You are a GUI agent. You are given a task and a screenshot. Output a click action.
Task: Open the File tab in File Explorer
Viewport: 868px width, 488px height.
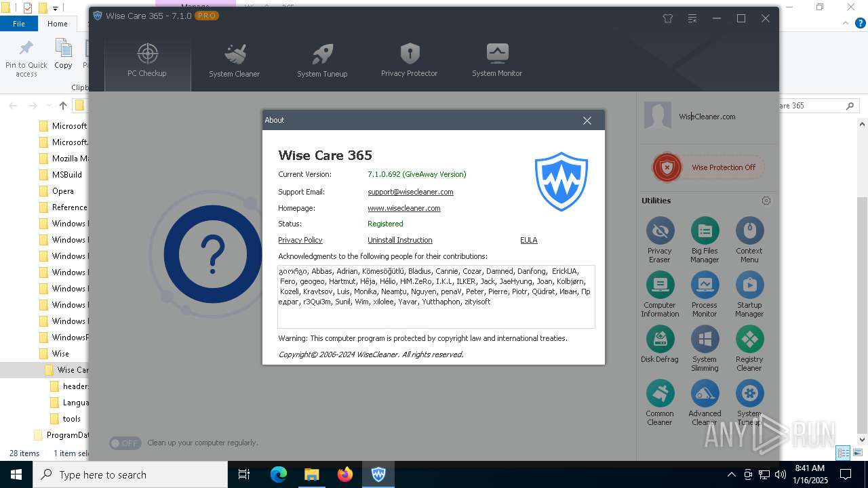[19, 23]
